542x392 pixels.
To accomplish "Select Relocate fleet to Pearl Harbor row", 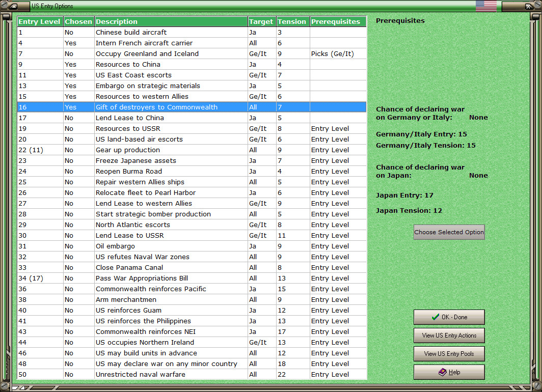I will [192, 193].
